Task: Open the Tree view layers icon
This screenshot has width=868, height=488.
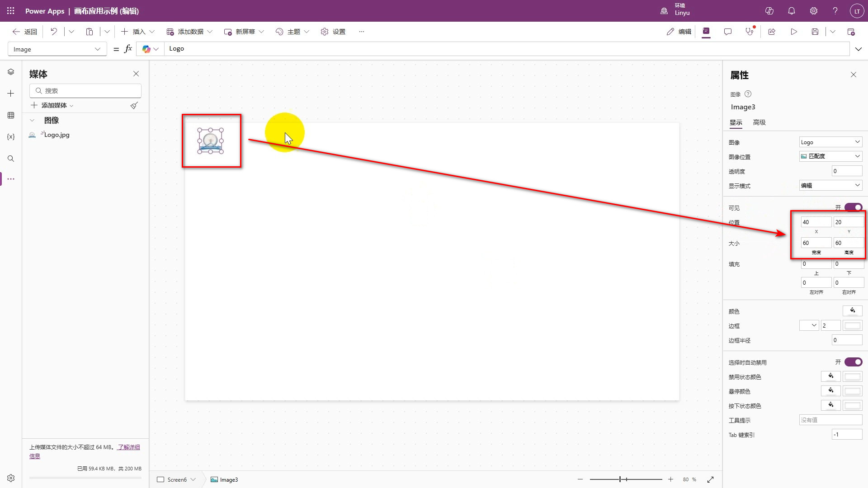Action: (11, 72)
